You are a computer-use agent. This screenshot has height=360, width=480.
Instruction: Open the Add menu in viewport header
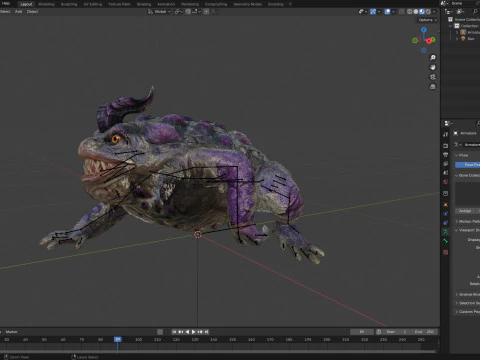click(18, 12)
